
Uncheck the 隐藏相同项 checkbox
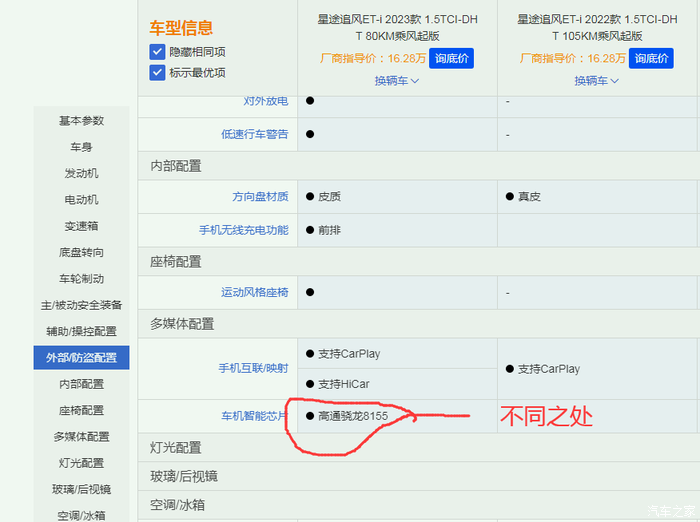[x=157, y=52]
